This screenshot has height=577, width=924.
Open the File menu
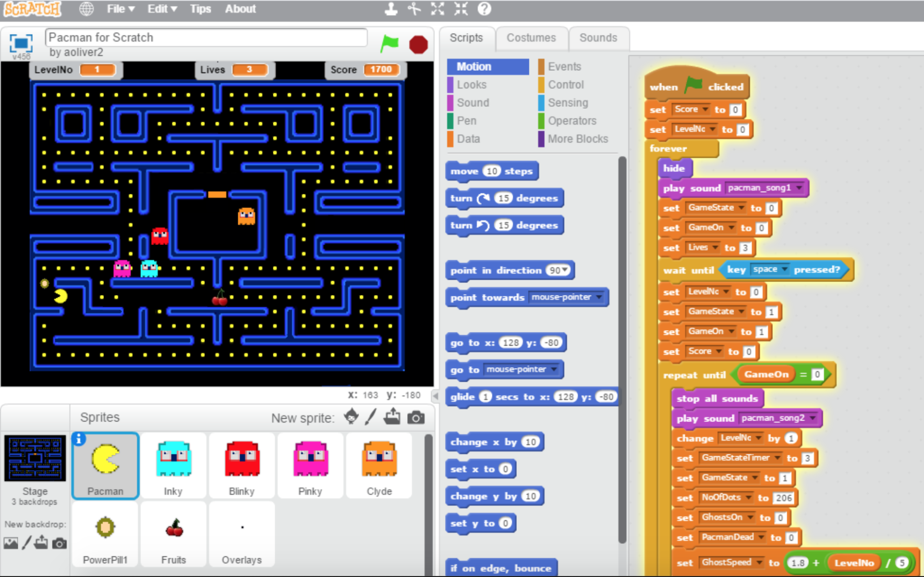click(120, 9)
